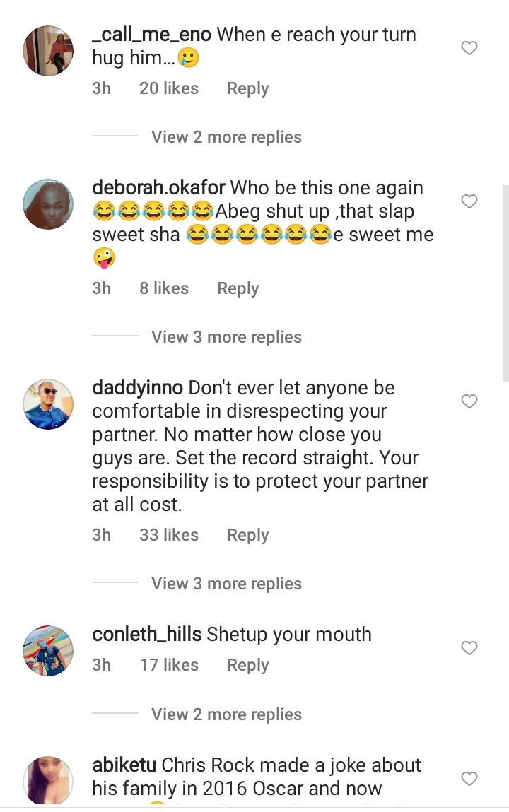This screenshot has width=509, height=812.
Task: Tap heart on deborah.okafor's comment
Action: (469, 202)
